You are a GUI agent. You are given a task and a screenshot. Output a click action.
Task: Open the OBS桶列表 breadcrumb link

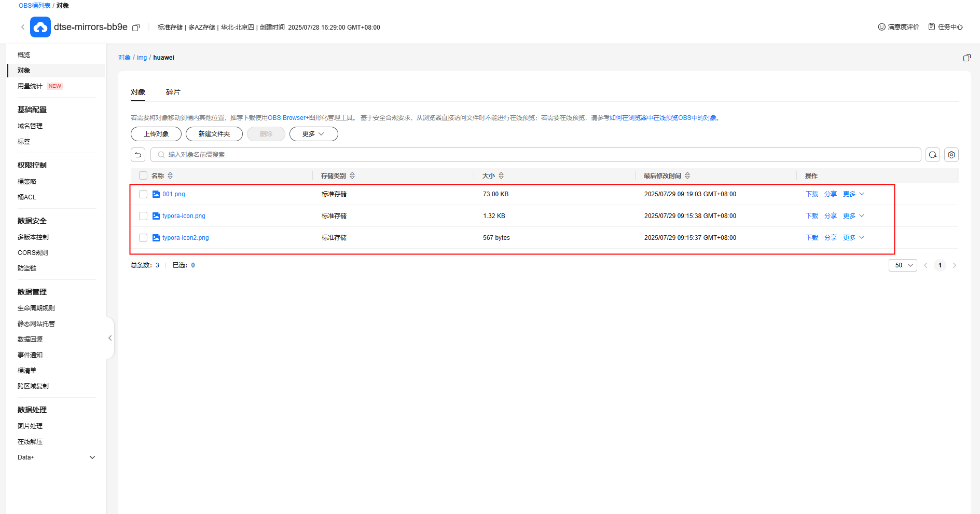click(35, 6)
